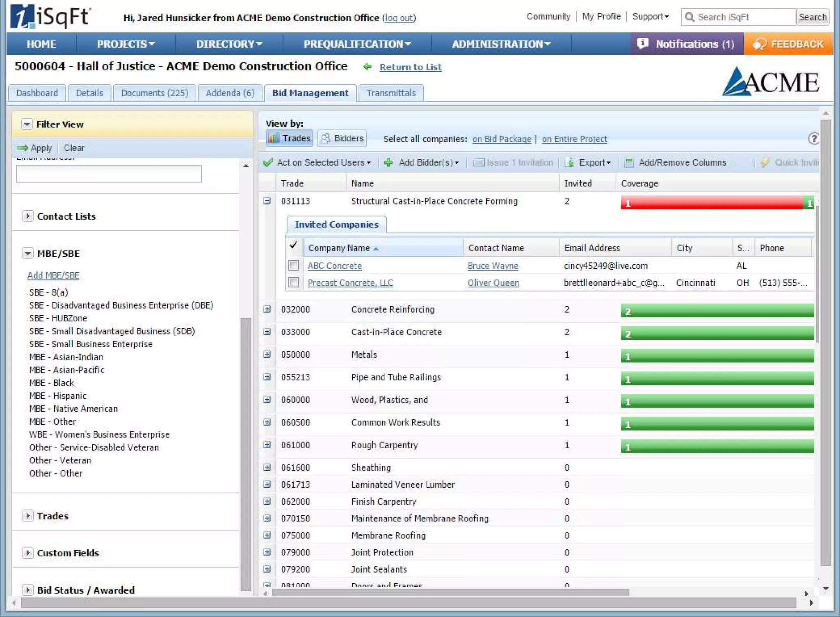Click the green Apply arrow icon

pyautogui.click(x=23, y=148)
